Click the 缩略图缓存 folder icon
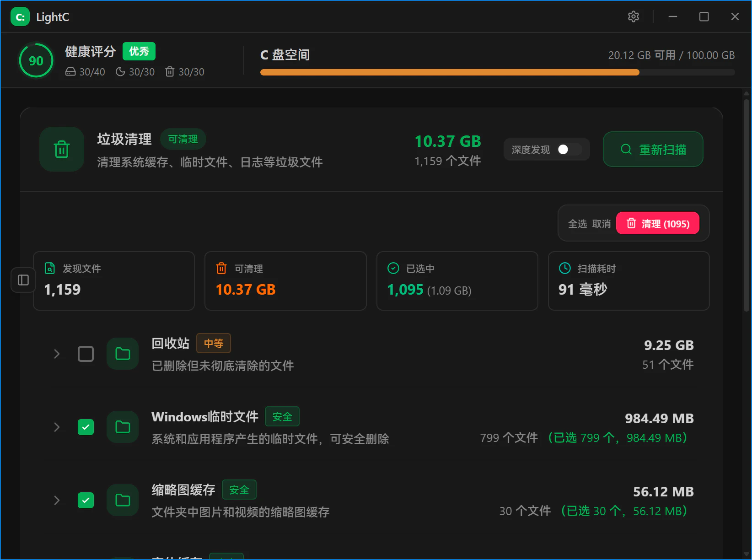 123,500
